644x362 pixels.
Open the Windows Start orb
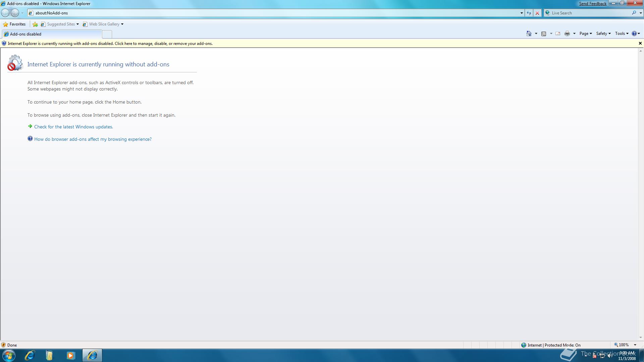[x=9, y=355]
